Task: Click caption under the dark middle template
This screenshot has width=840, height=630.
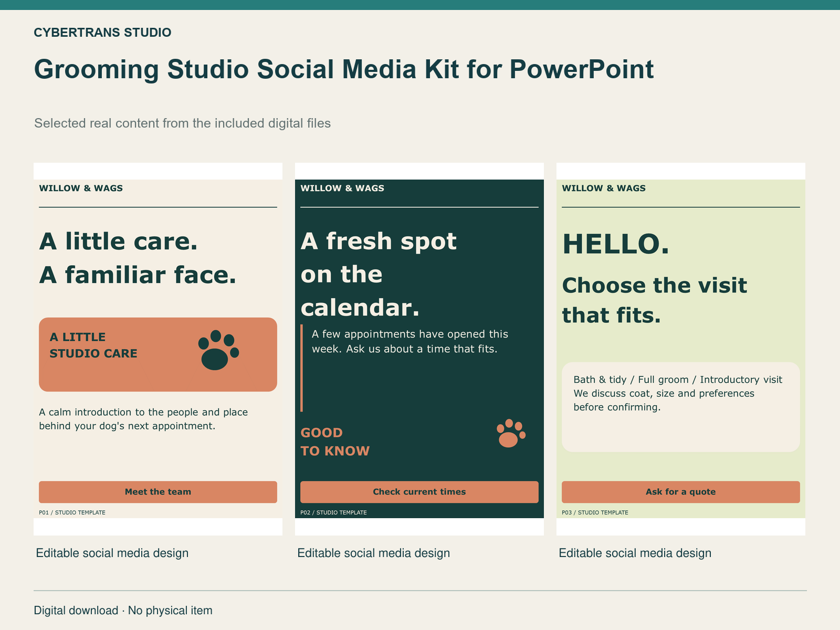Action: pyautogui.click(x=373, y=553)
